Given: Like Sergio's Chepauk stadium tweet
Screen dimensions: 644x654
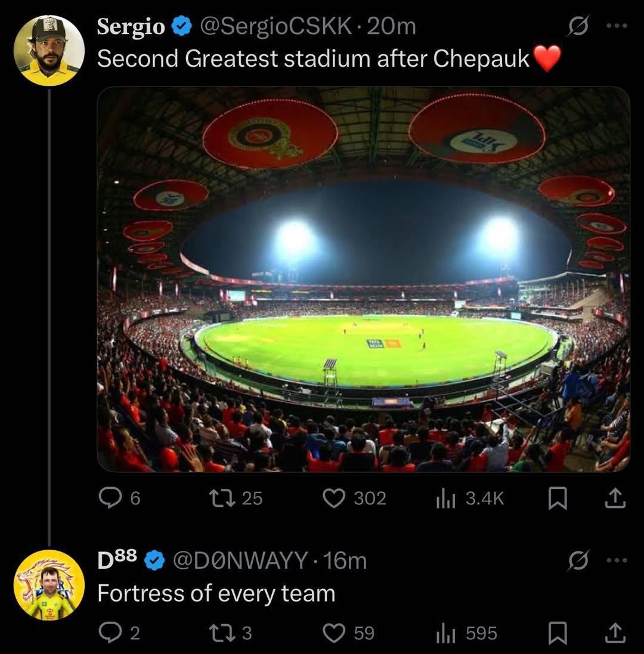Looking at the screenshot, I should click(x=334, y=498).
